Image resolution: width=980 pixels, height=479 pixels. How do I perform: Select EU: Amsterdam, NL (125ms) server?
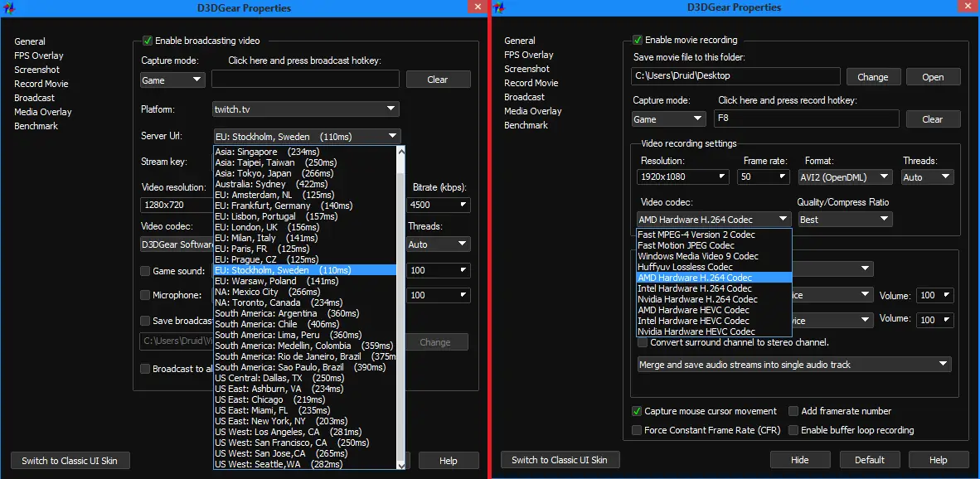(x=305, y=195)
